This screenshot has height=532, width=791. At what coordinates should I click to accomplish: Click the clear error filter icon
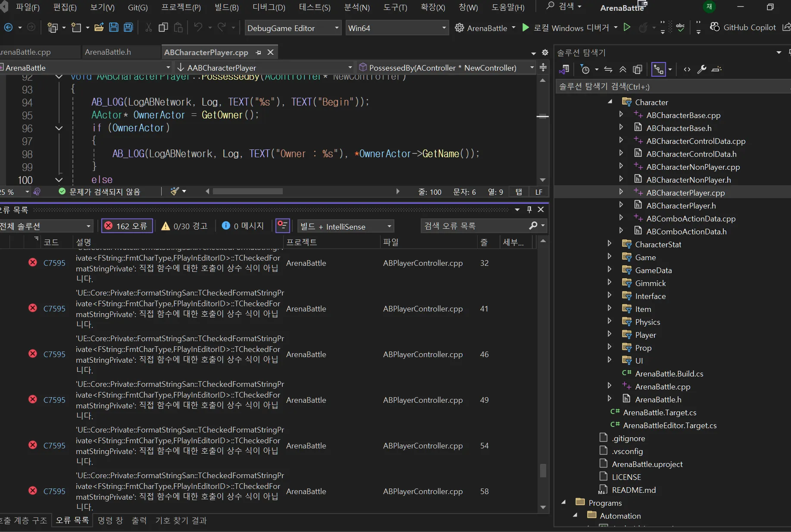pyautogui.click(x=283, y=226)
